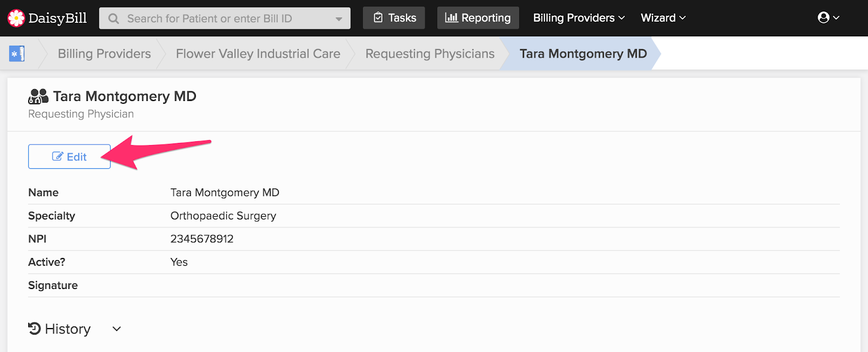Click the DaisyBill flower logo icon
The image size is (868, 352).
point(16,18)
